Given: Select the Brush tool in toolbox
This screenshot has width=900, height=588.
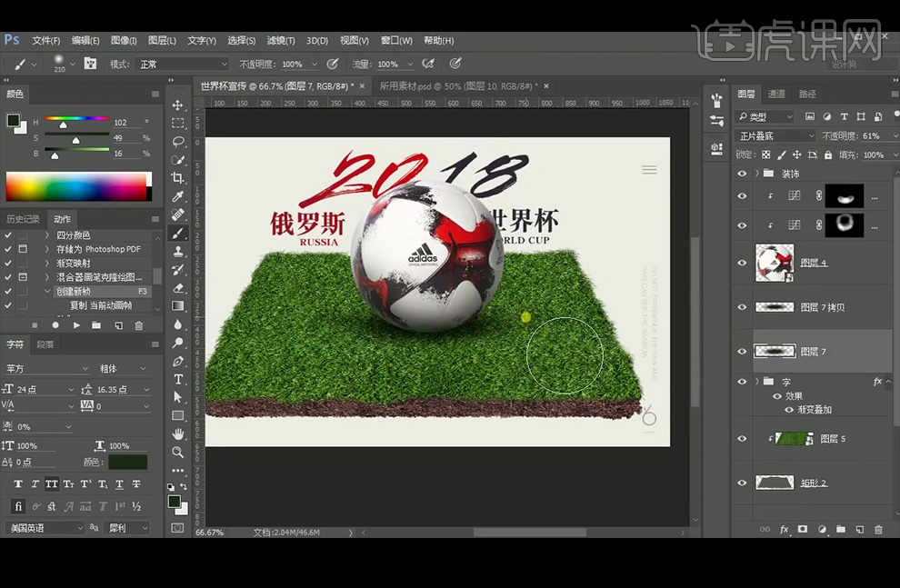Looking at the screenshot, I should (x=178, y=233).
